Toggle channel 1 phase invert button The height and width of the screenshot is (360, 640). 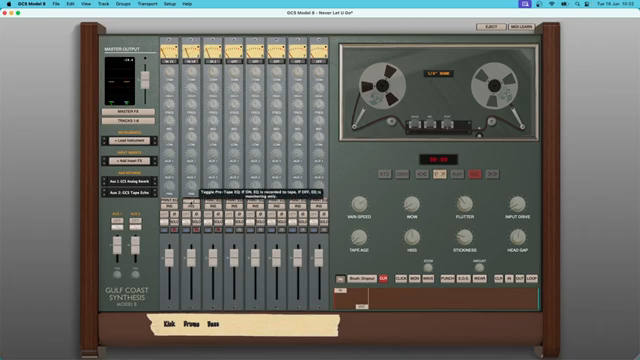pos(174,214)
